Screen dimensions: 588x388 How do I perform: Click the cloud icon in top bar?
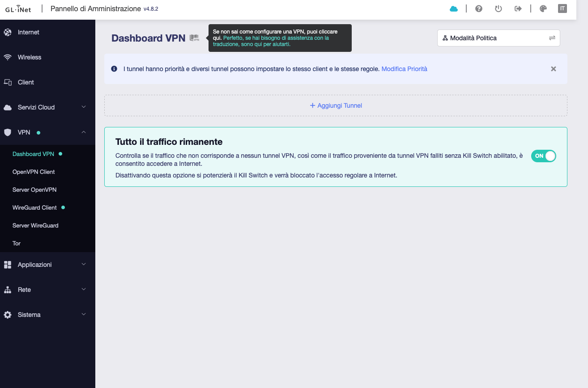(454, 9)
